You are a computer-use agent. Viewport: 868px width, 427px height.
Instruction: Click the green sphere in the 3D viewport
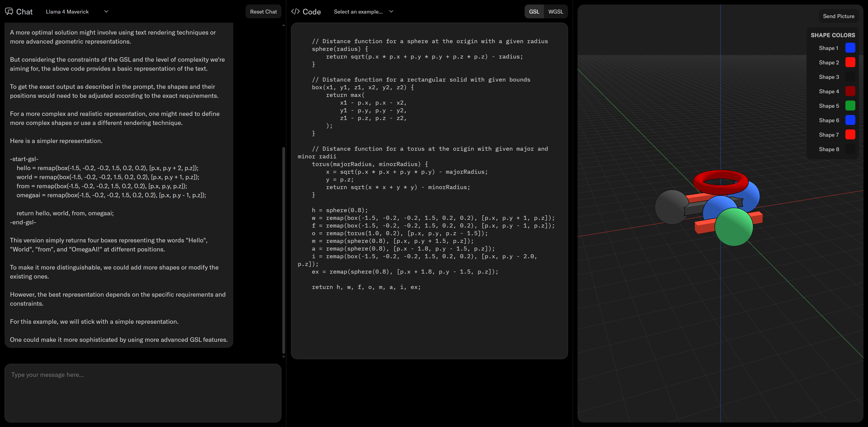pyautogui.click(x=734, y=227)
